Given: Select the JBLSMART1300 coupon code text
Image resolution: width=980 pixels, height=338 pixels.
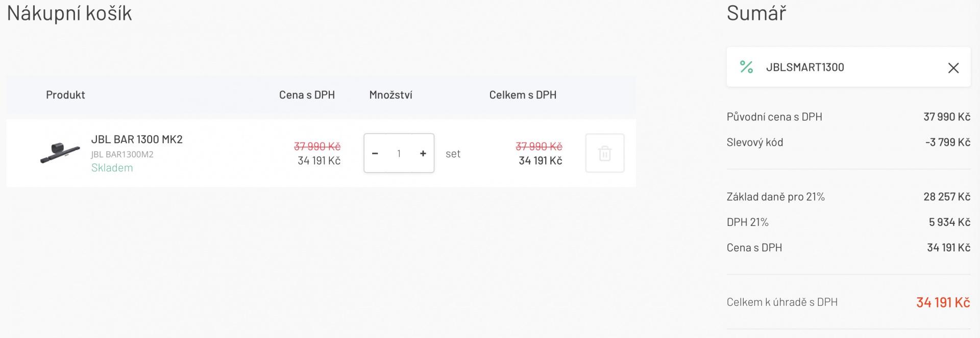Looking at the screenshot, I should [805, 67].
